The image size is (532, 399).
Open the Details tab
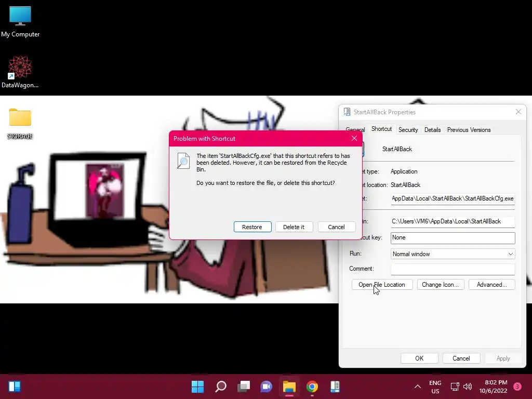point(433,130)
